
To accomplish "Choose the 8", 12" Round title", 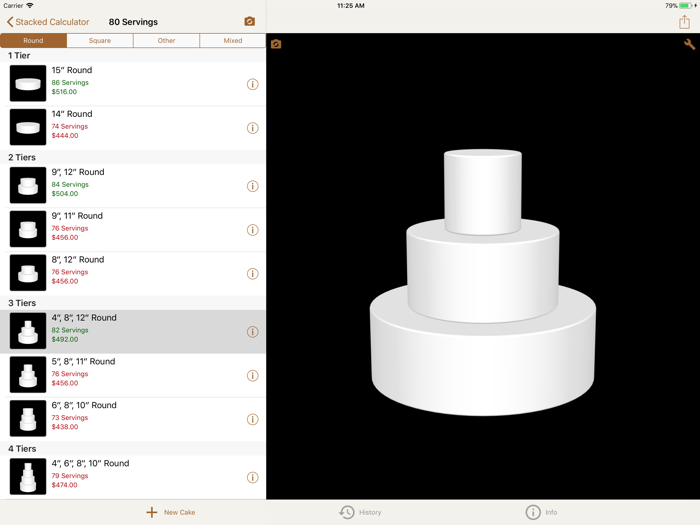I will 78,259.
